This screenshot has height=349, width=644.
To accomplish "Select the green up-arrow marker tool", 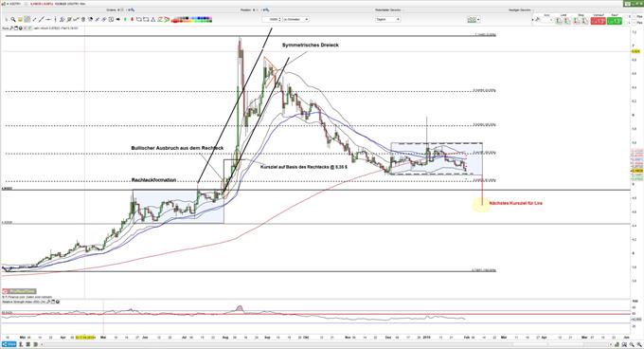I will pos(125,19).
